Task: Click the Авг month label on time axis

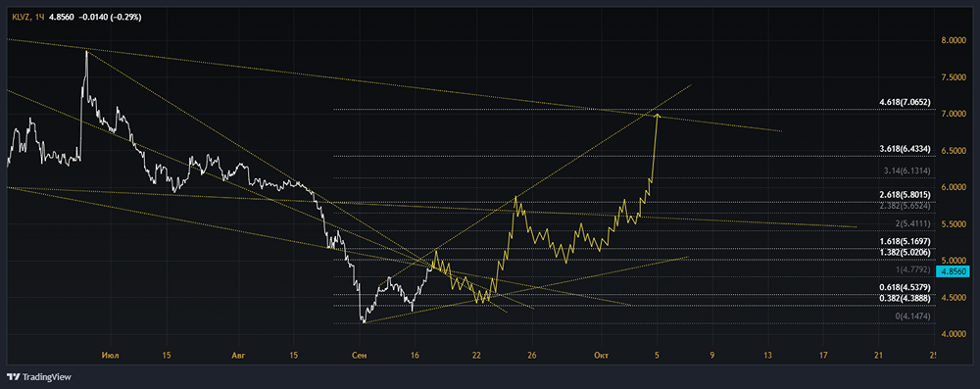Action: pyautogui.click(x=239, y=356)
